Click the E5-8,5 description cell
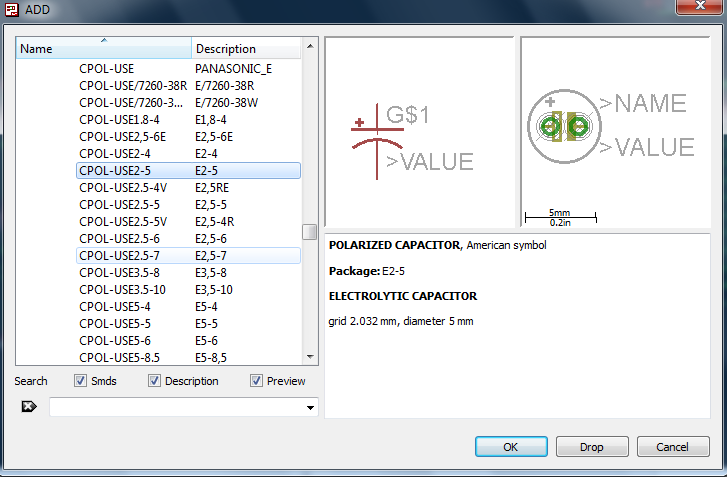Image resolution: width=727 pixels, height=477 pixels. [x=210, y=357]
